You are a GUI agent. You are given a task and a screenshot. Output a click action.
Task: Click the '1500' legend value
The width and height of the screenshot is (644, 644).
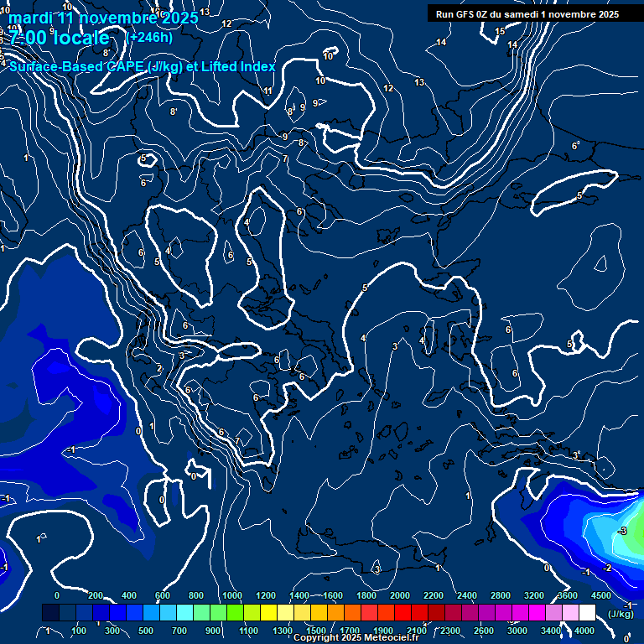click(316, 631)
